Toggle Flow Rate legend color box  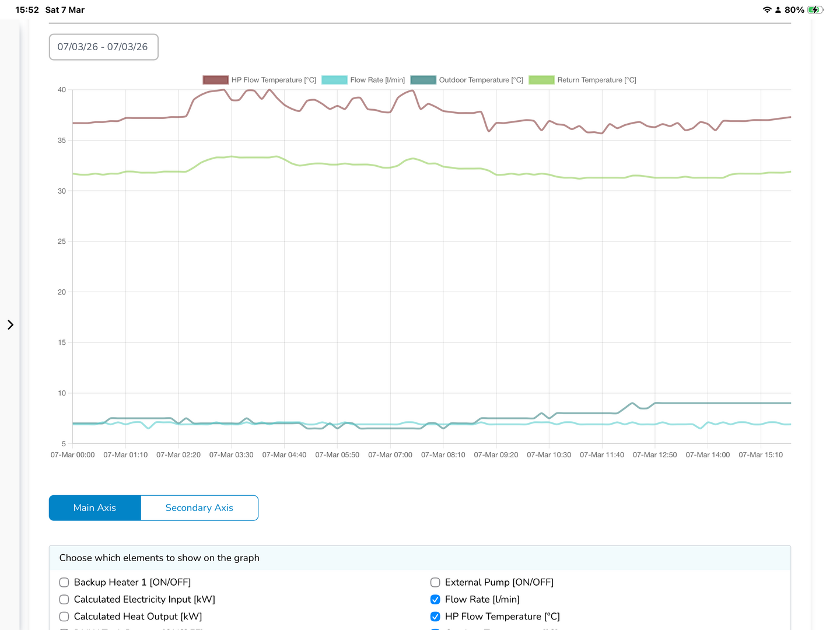[x=334, y=80]
